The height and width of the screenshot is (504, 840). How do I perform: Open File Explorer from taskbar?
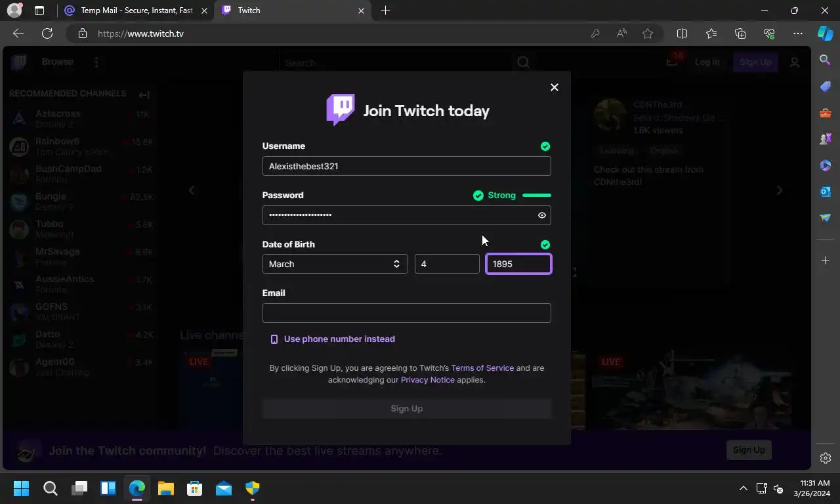[x=166, y=488]
